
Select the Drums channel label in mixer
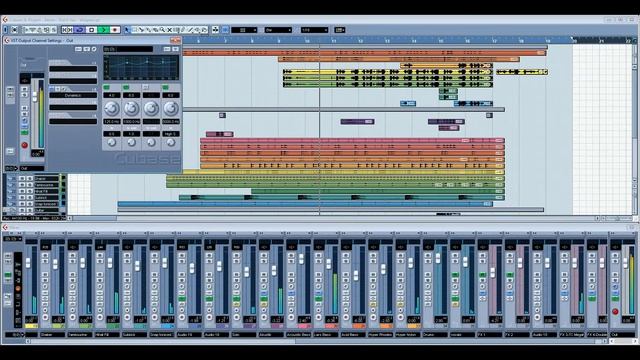(x=435, y=334)
